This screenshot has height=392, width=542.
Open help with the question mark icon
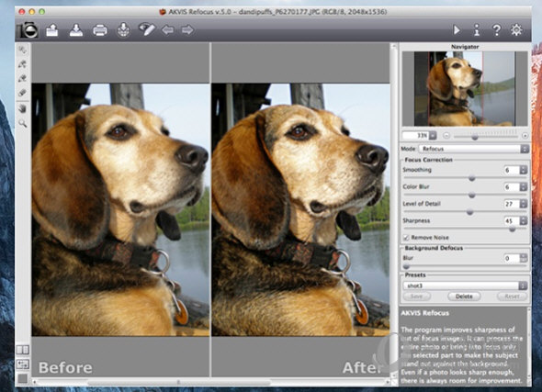pos(496,30)
